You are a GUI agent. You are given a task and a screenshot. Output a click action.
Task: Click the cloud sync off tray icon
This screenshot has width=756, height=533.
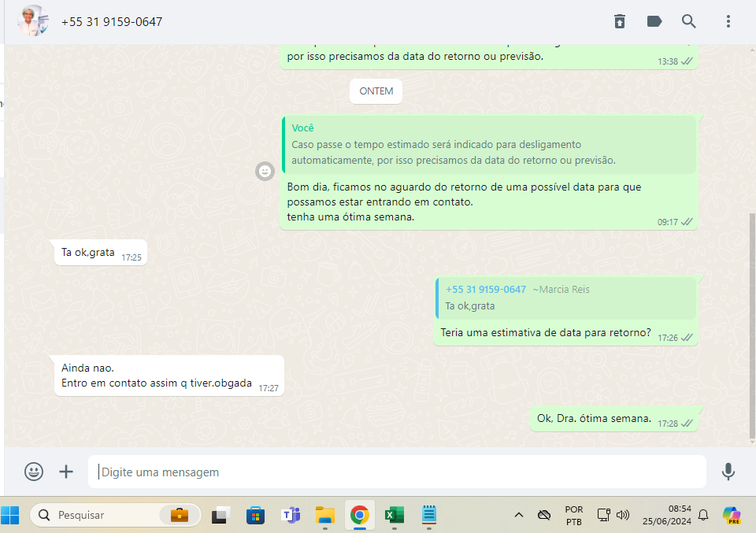[x=544, y=515]
